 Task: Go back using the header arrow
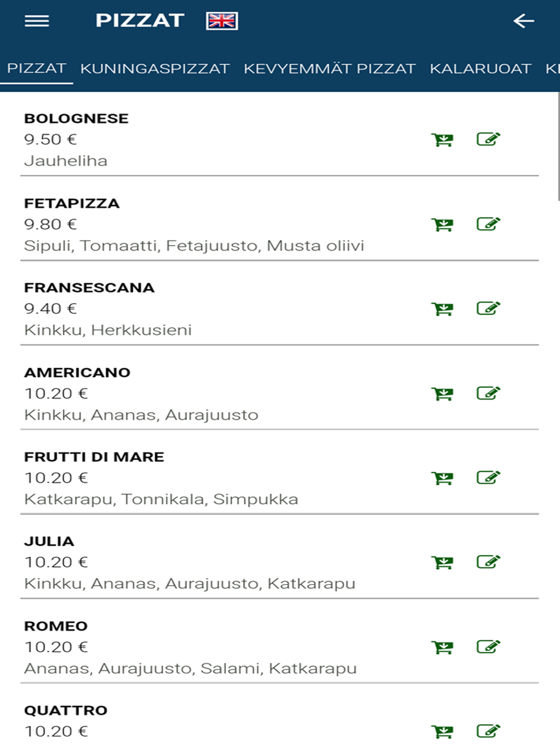(524, 21)
